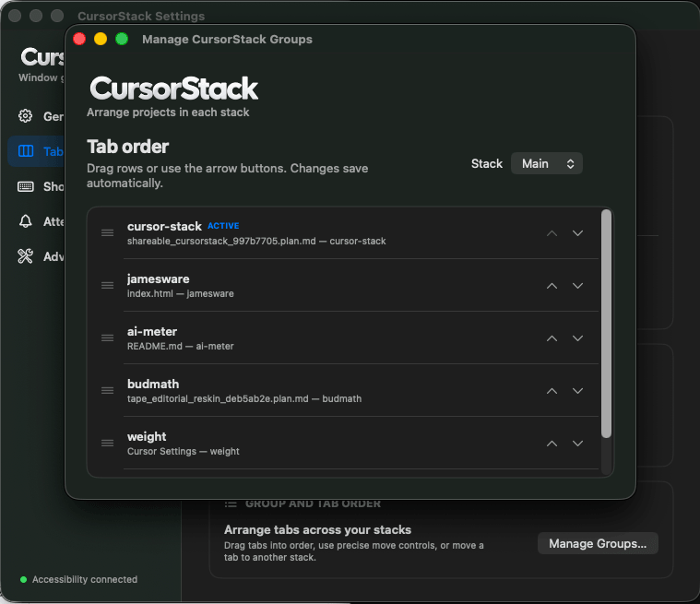Open Attention bell icon in sidebar
This screenshot has height=604, width=700.
click(x=26, y=221)
